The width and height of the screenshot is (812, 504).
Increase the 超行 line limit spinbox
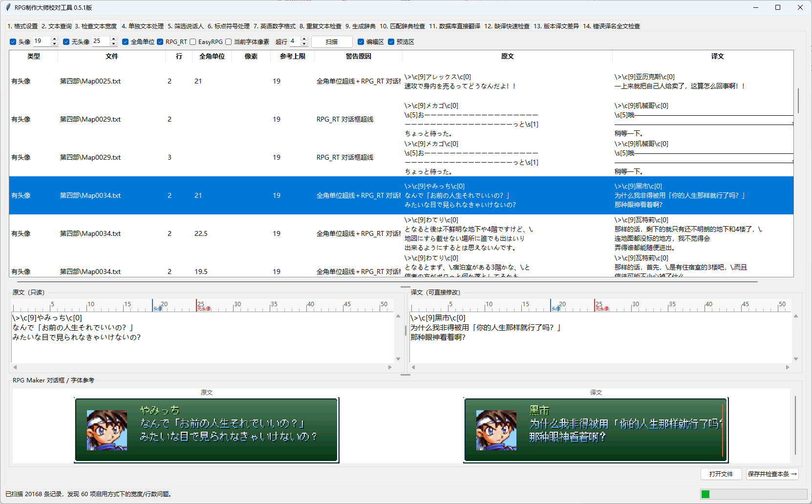[x=304, y=39]
